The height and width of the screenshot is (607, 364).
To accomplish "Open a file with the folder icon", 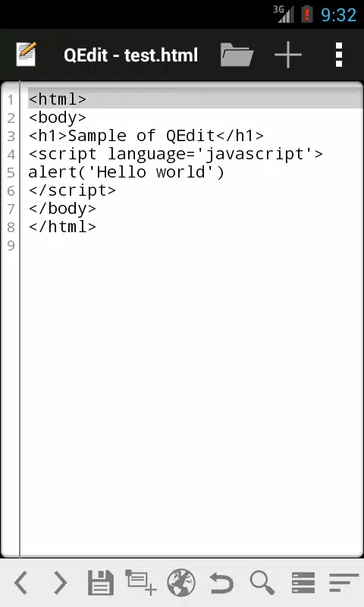I will click(x=237, y=55).
